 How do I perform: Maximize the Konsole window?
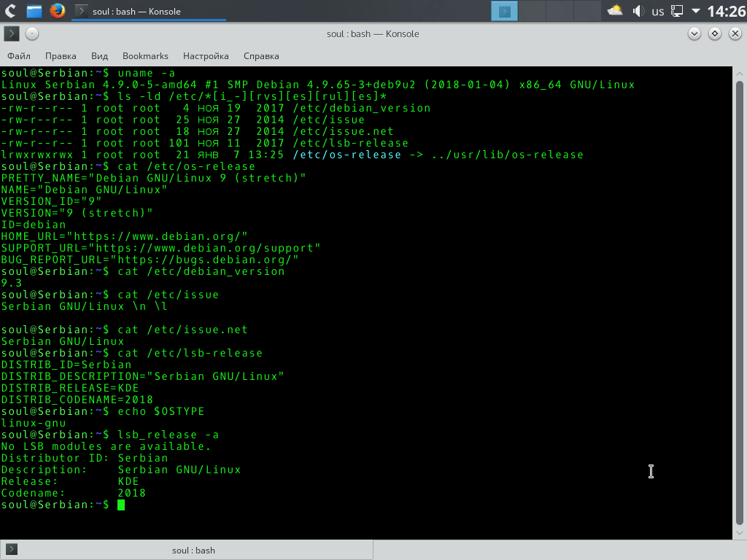coord(715,34)
